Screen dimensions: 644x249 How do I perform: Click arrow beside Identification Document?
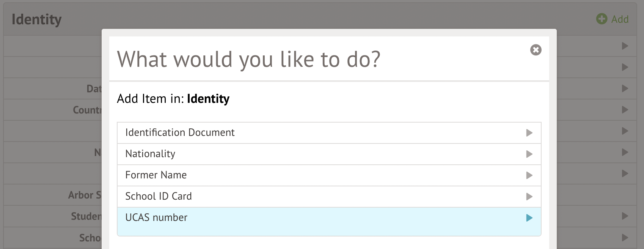click(529, 133)
